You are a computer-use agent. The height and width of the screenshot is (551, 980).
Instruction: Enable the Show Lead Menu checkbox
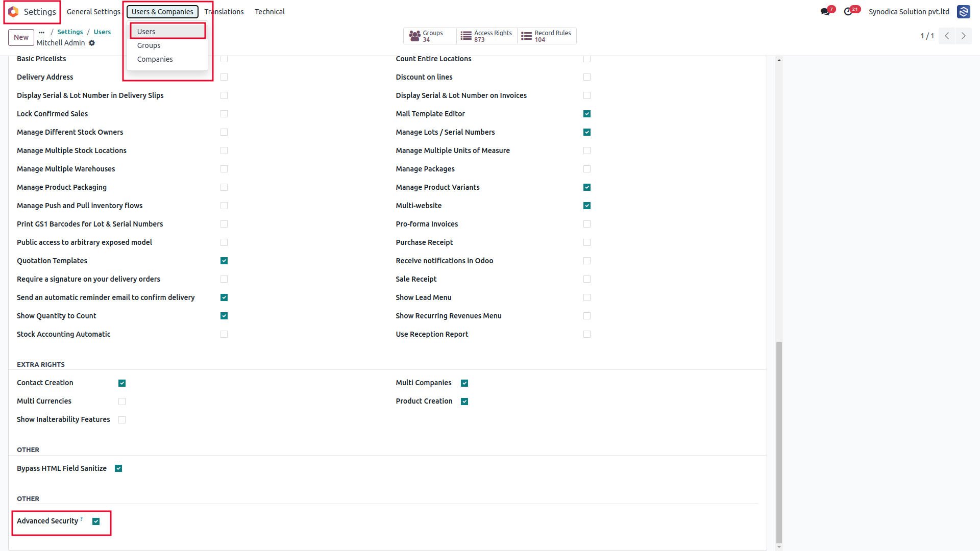click(587, 297)
